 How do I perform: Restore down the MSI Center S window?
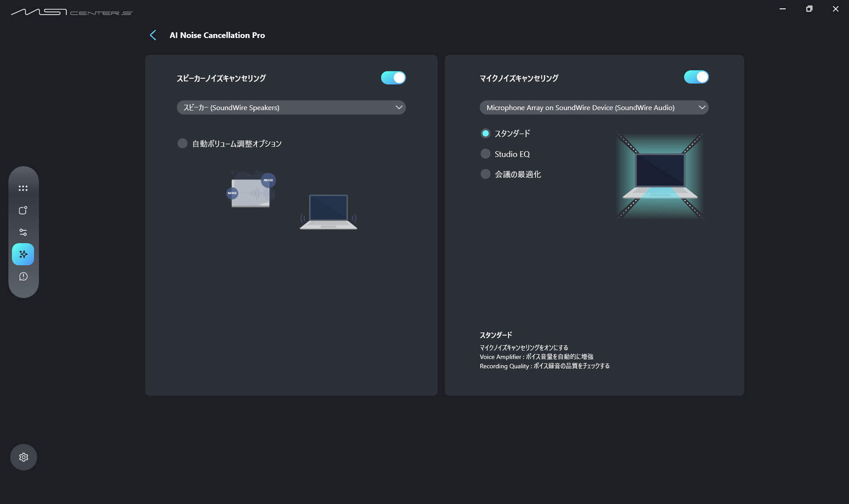pos(809,9)
